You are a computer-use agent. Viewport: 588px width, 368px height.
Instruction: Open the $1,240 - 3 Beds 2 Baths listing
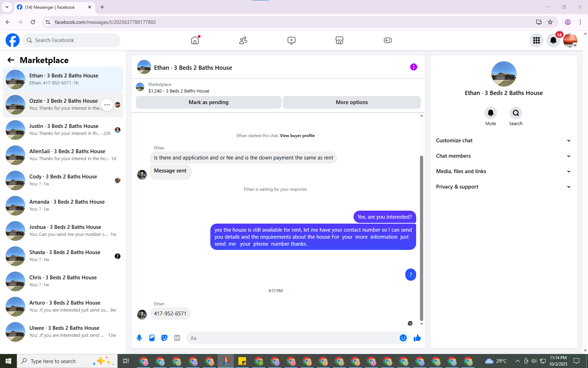pyautogui.click(x=179, y=91)
